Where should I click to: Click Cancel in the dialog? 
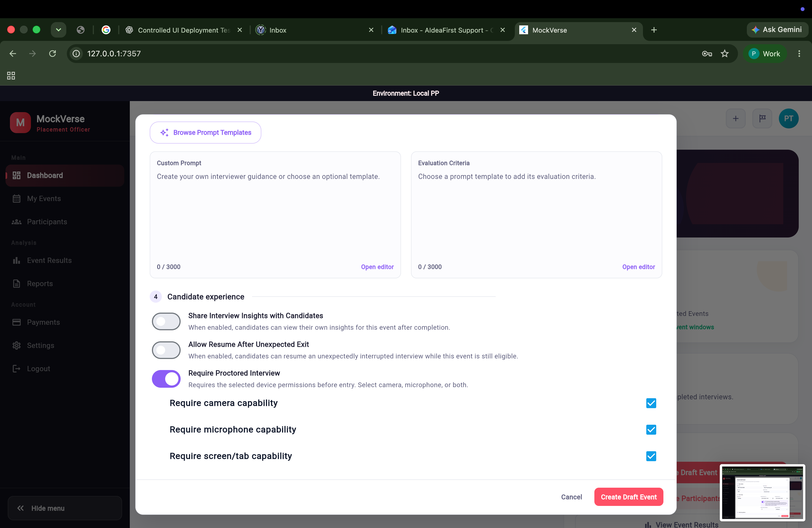click(x=571, y=497)
